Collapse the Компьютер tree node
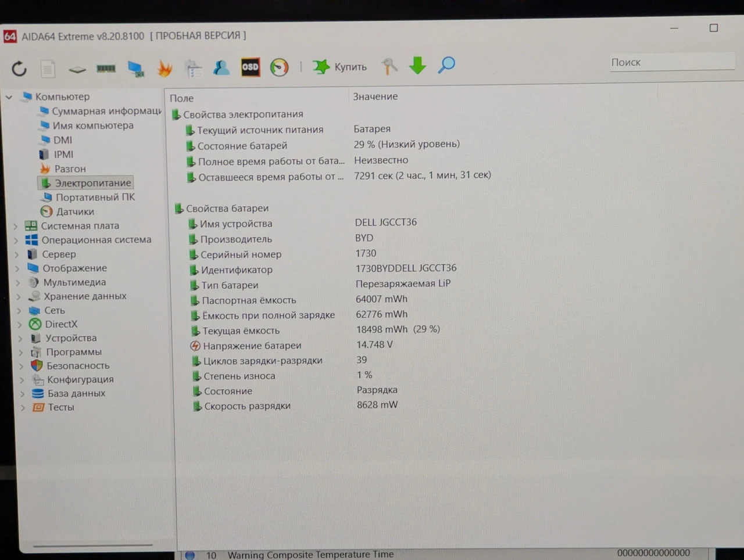 click(9, 97)
